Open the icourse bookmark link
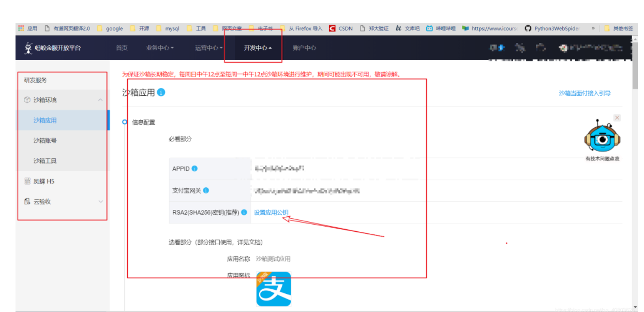Viewport: 644px width, 312px height. (x=490, y=28)
